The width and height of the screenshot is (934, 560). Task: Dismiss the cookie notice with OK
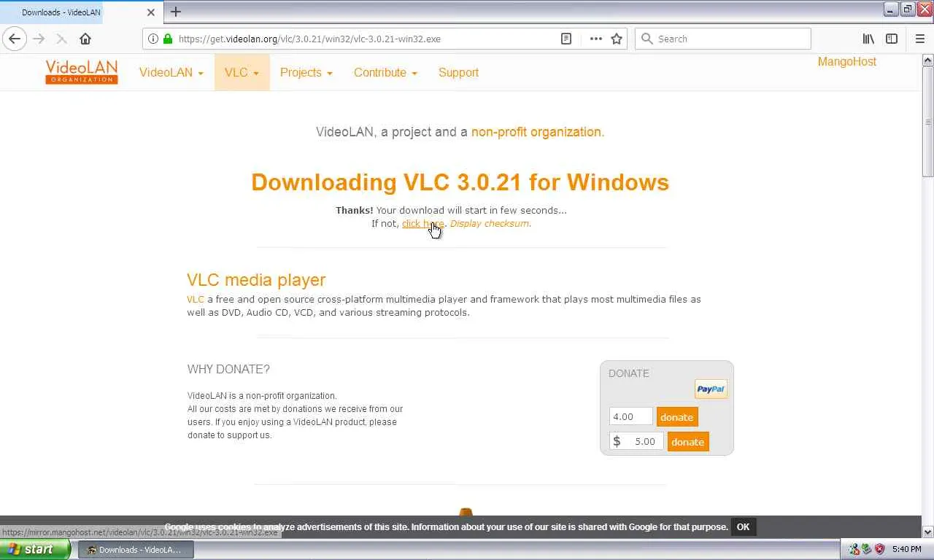[x=743, y=527]
